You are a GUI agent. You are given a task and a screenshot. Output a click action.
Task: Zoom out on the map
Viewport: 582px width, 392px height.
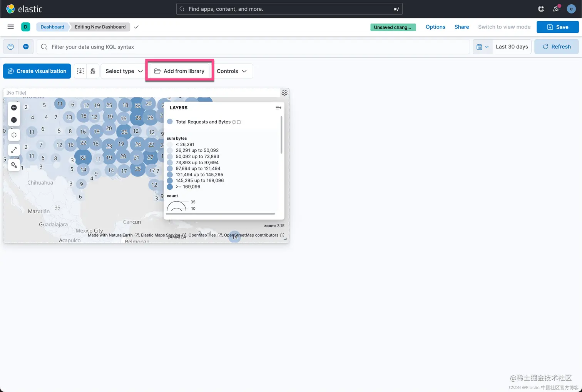14,120
